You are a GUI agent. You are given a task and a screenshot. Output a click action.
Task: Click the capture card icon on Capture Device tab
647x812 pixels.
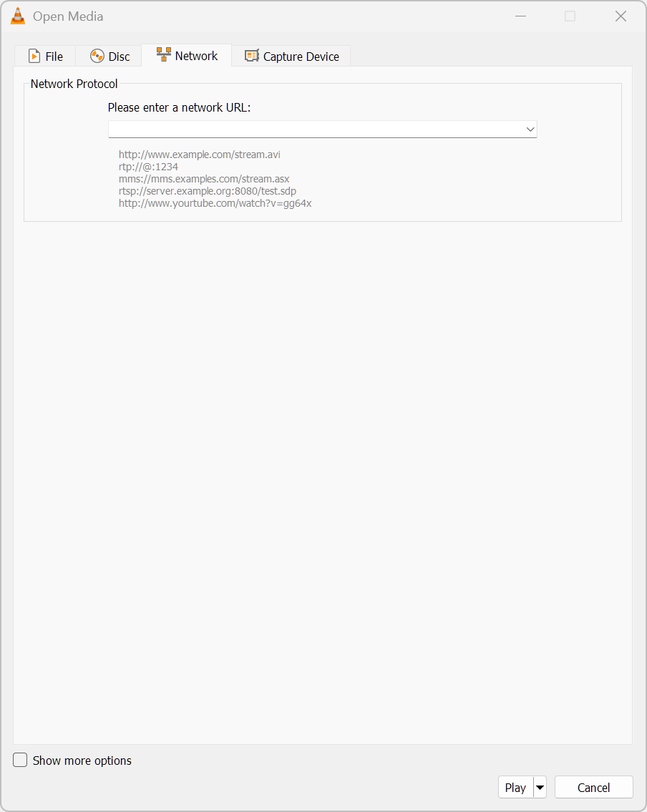(x=252, y=56)
